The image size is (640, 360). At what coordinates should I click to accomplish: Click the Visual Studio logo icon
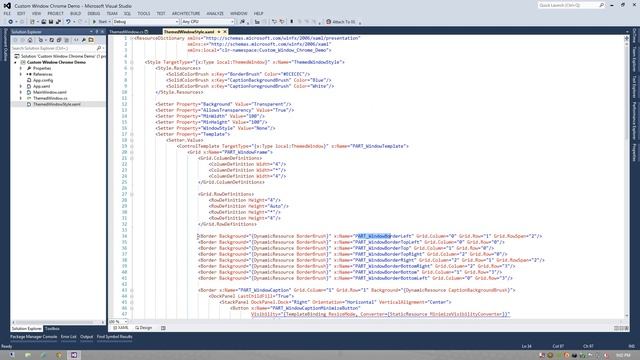click(x=7, y=6)
